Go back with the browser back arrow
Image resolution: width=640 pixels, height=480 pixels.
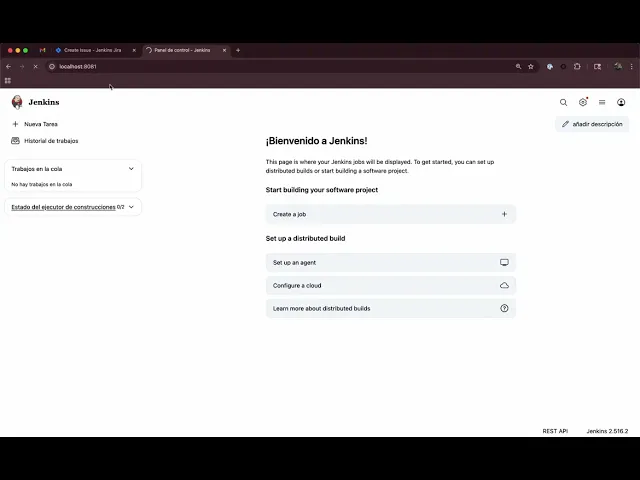pos(9,67)
